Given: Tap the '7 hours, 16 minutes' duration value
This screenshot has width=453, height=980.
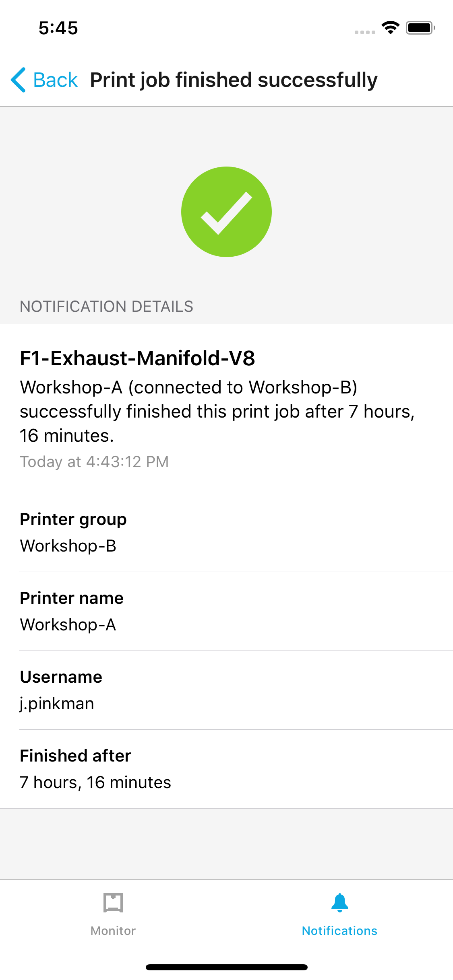Looking at the screenshot, I should pos(95,782).
